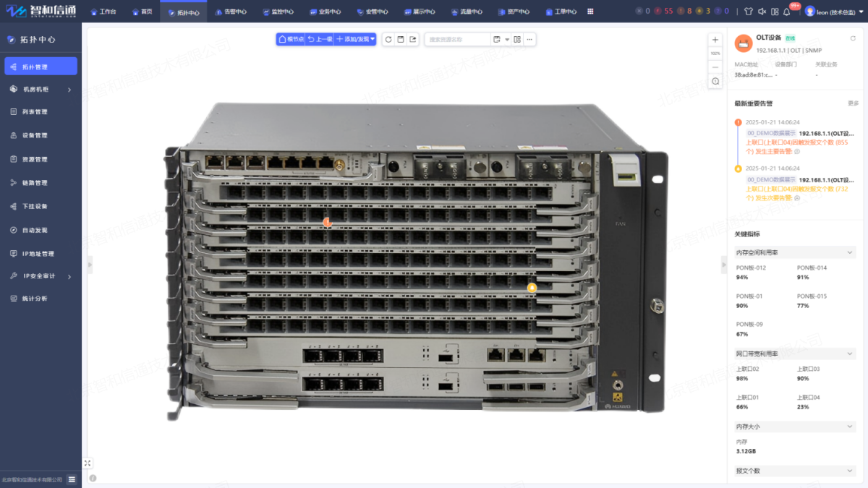Expand the 机房机柜 sidebar submenu arrow
Image resolution: width=868 pixels, height=488 pixels.
(x=69, y=90)
